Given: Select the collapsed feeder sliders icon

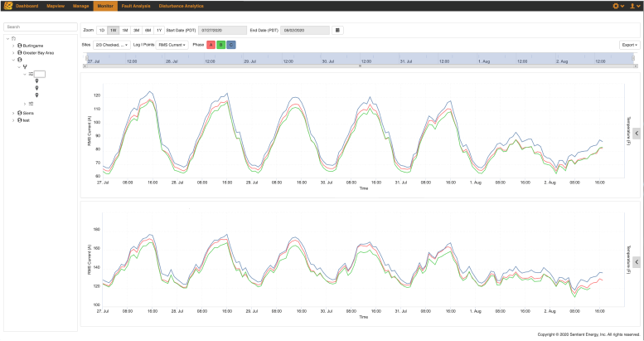Looking at the screenshot, I should pos(31,104).
